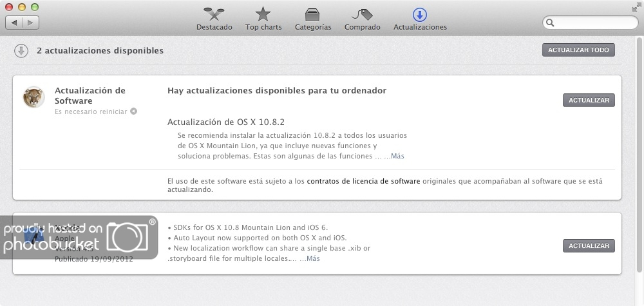Viewport: 644px width, 306px height.
Task: Click ACTUALIZAR for the Xcode update
Action: click(x=589, y=245)
